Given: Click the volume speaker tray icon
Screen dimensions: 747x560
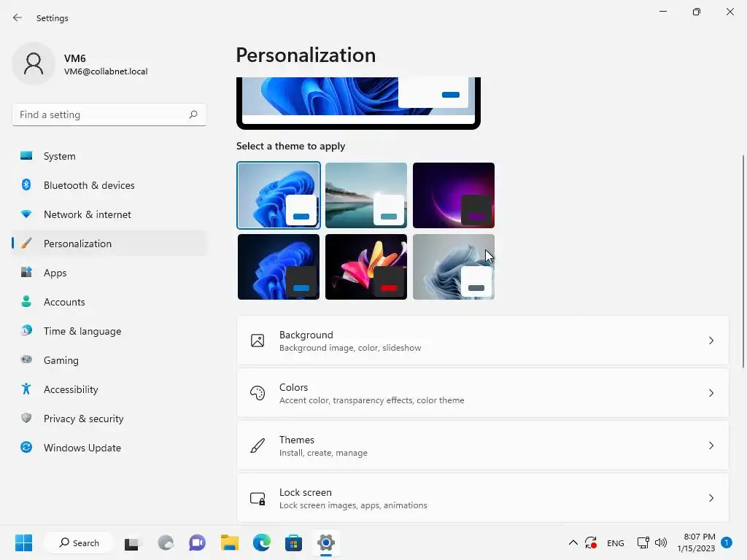Looking at the screenshot, I should (x=661, y=542).
